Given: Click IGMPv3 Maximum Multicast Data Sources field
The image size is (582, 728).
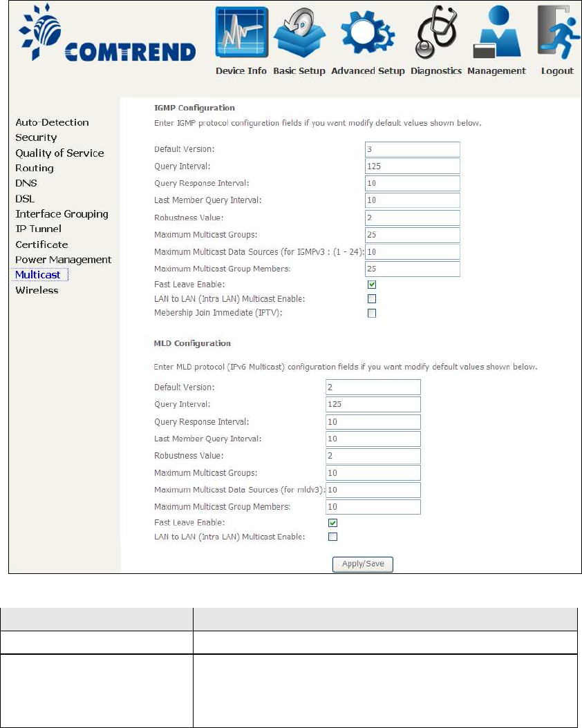Looking at the screenshot, I should 413,251.
